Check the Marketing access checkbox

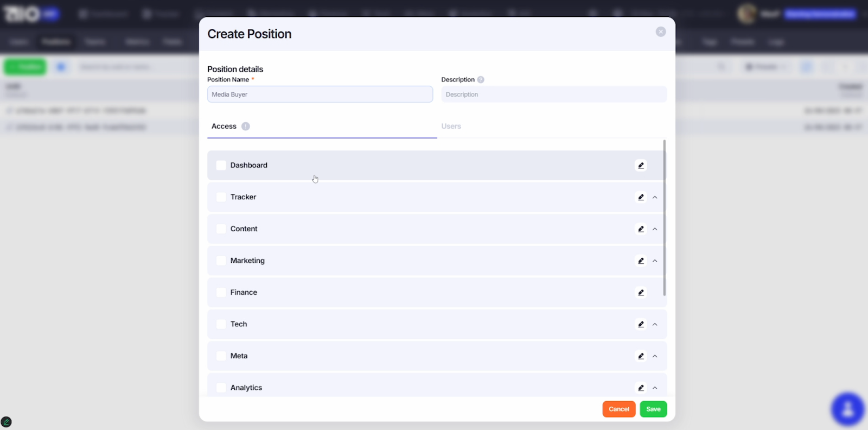tap(221, 261)
